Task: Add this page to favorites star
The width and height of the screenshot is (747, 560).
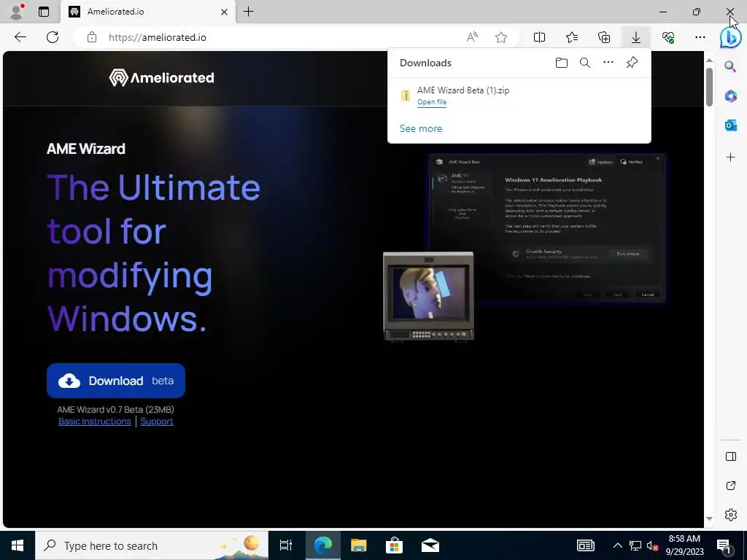Action: [500, 37]
